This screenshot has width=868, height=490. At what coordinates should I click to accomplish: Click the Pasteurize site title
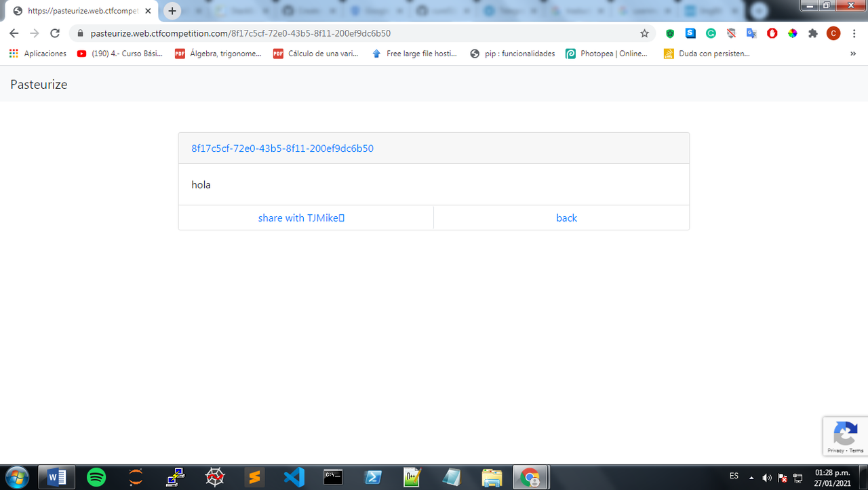pyautogui.click(x=39, y=84)
